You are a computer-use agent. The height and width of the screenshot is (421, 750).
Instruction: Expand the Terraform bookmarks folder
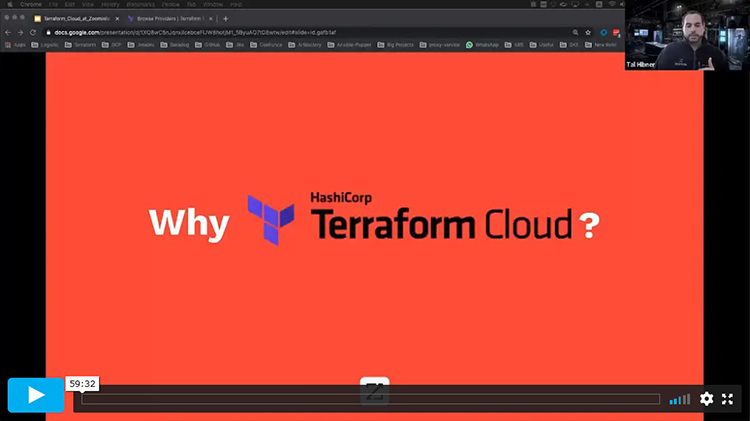[84, 45]
